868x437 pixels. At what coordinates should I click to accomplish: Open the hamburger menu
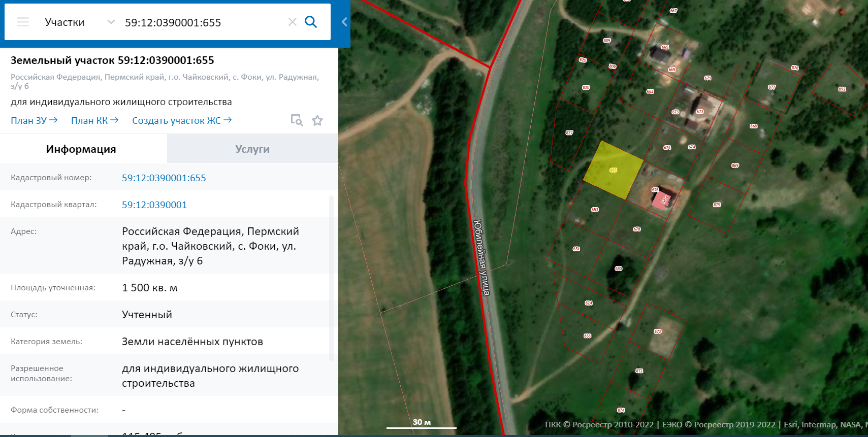(23, 22)
